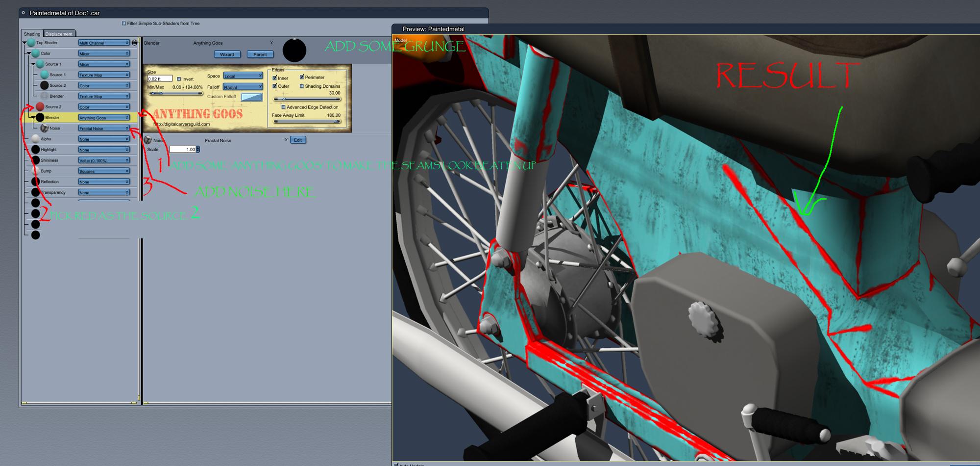Open the Shininess Value (0-100%) dropdown
Image resolution: width=980 pixels, height=466 pixels.
coord(104,160)
